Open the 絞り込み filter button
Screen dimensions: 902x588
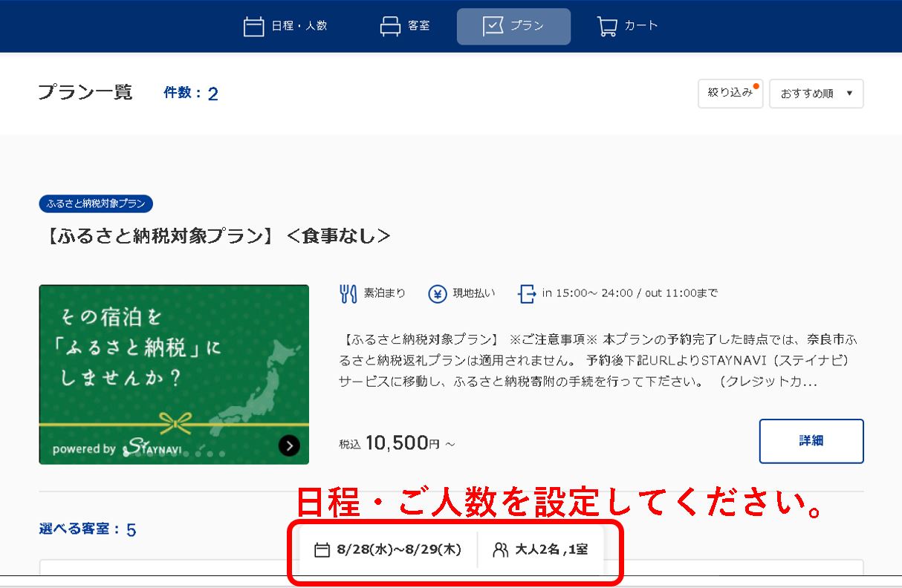[x=730, y=94]
